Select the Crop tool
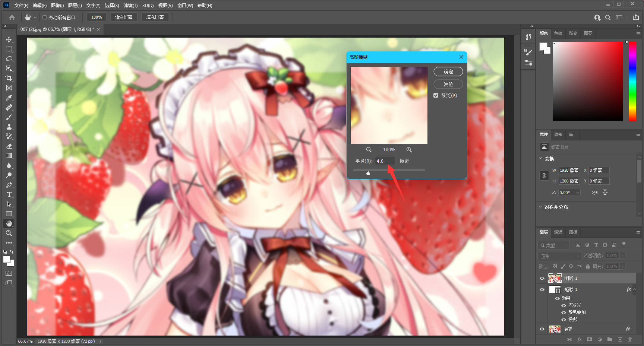644x346 pixels. tap(9, 78)
